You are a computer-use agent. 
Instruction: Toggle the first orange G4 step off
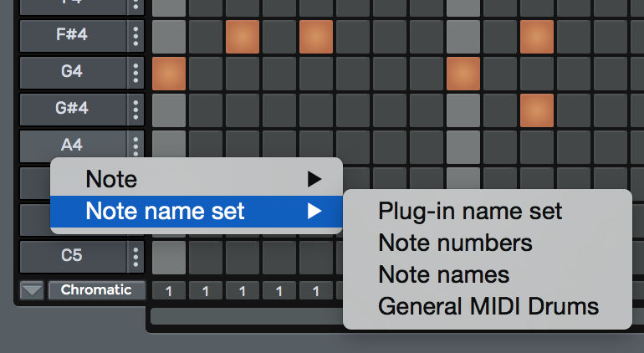(x=169, y=74)
